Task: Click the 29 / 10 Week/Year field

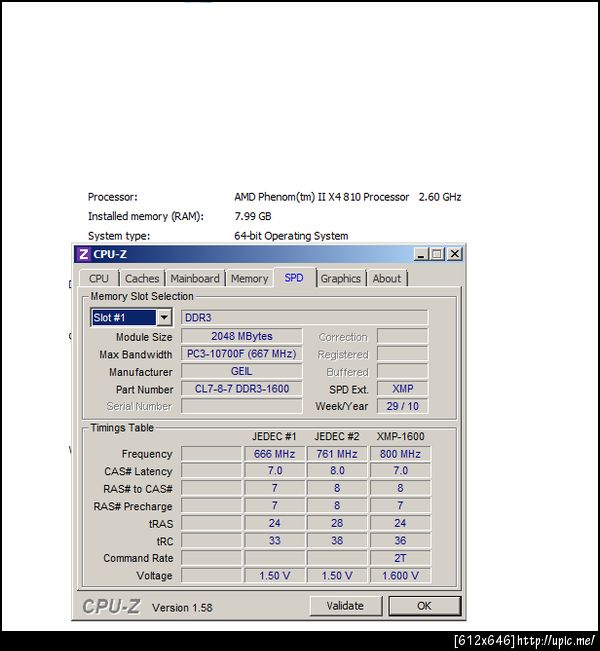Action: 402,406
